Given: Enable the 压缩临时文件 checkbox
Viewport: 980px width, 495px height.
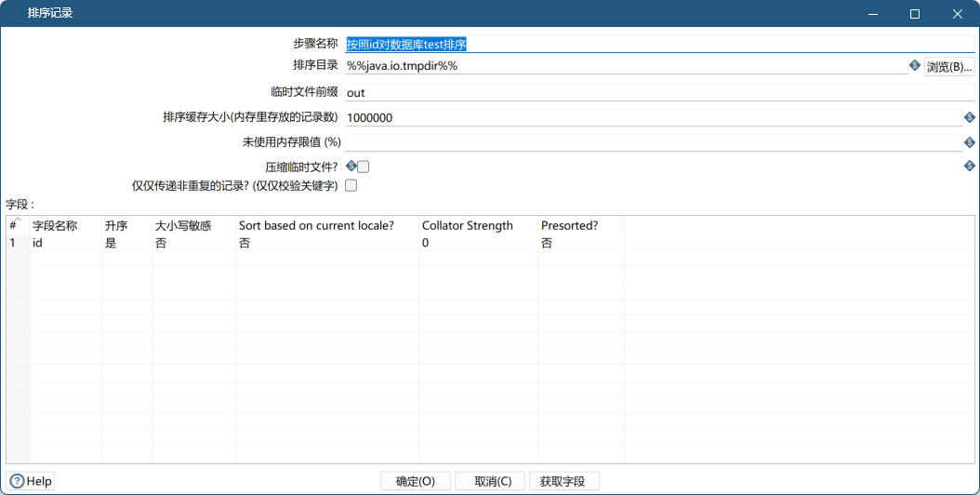Looking at the screenshot, I should (x=364, y=167).
